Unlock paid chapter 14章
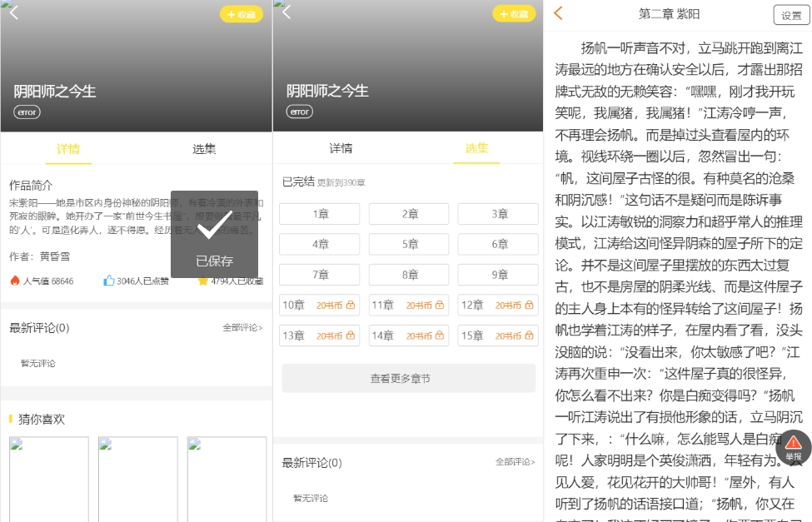The image size is (812, 522). (409, 336)
